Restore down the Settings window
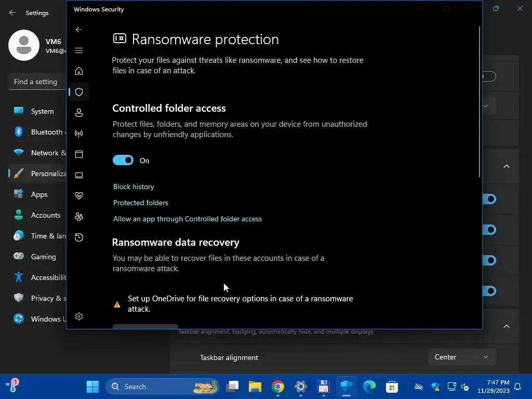 coord(496,8)
